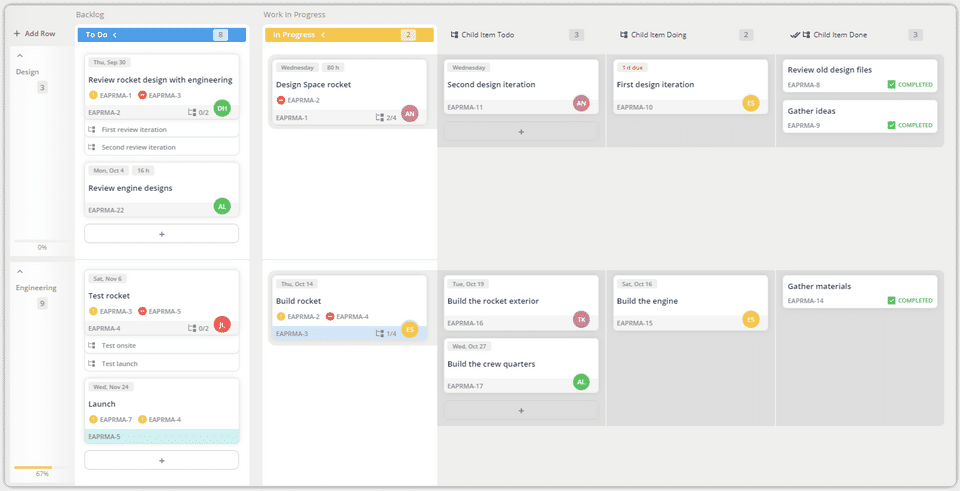Image resolution: width=960 pixels, height=491 pixels.
Task: Click the Add Row button
Action: [34, 34]
